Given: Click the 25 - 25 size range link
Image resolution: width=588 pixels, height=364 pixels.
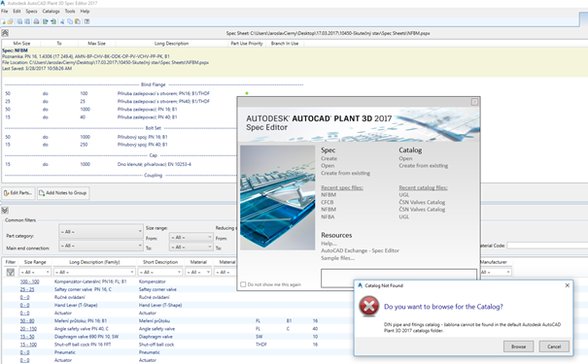Looking at the screenshot, I should (x=27, y=289).
